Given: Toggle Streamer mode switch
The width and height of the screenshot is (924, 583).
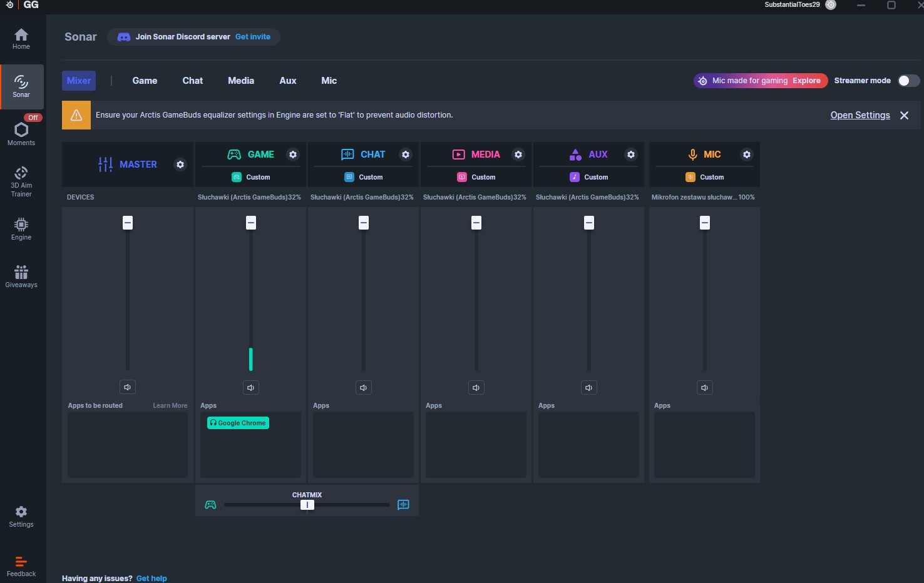Looking at the screenshot, I should (x=908, y=81).
